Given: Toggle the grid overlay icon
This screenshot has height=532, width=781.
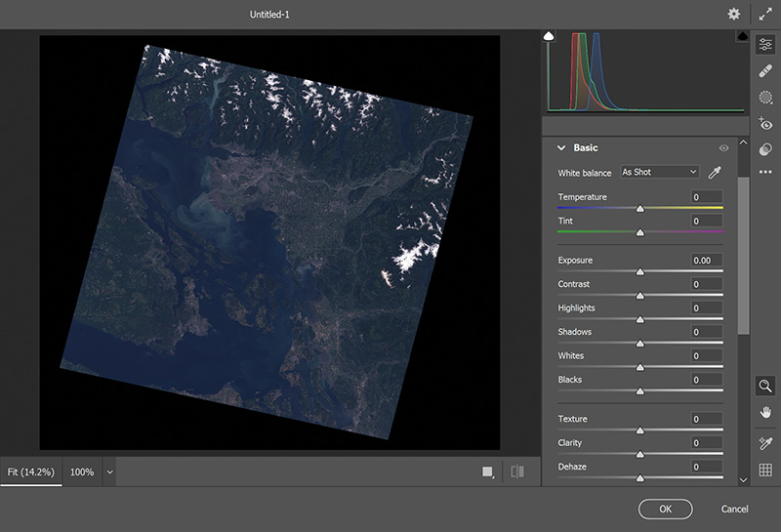Looking at the screenshot, I should tap(765, 471).
